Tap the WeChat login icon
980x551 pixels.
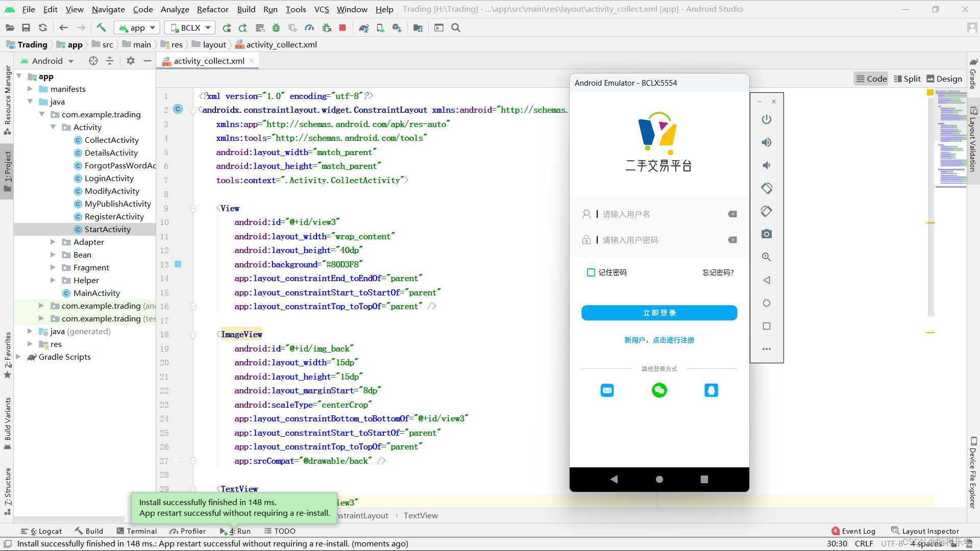(659, 390)
